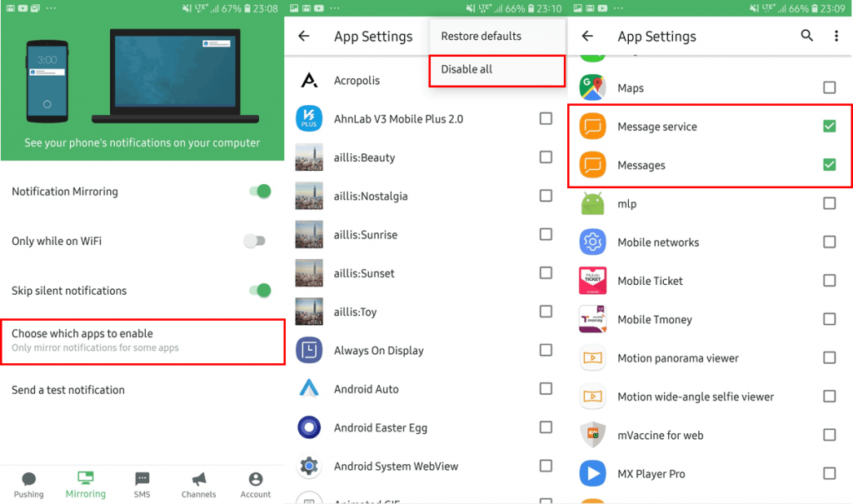Open the Account tab
The height and width of the screenshot is (504, 853).
click(x=256, y=484)
